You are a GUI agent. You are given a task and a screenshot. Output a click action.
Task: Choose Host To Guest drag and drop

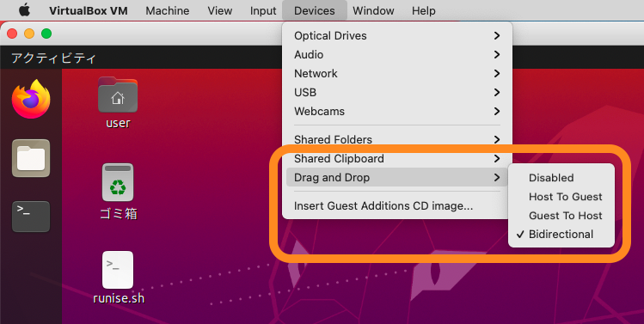click(x=561, y=197)
